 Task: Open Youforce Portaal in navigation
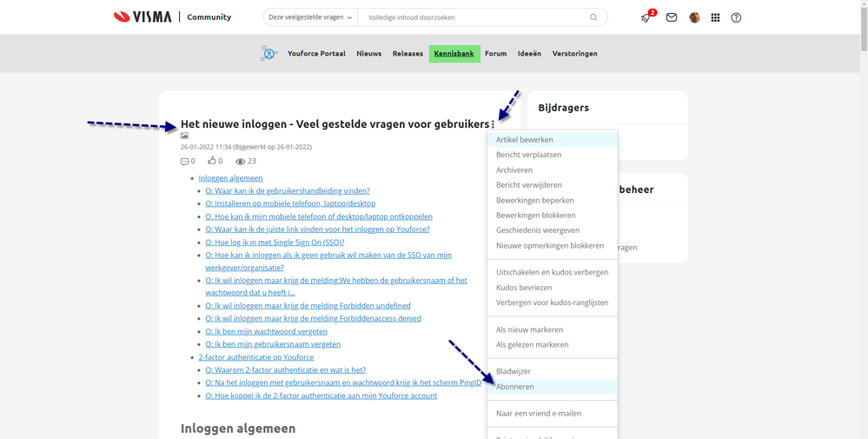pyautogui.click(x=316, y=54)
